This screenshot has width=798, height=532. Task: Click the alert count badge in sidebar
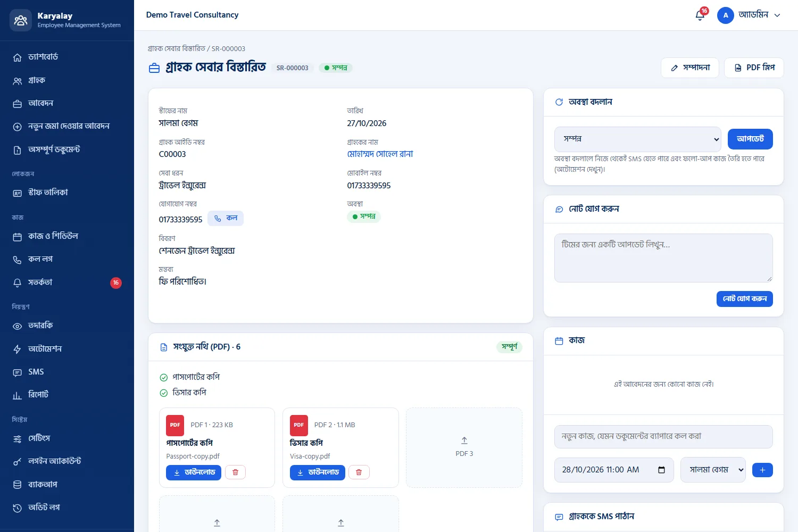pyautogui.click(x=115, y=283)
